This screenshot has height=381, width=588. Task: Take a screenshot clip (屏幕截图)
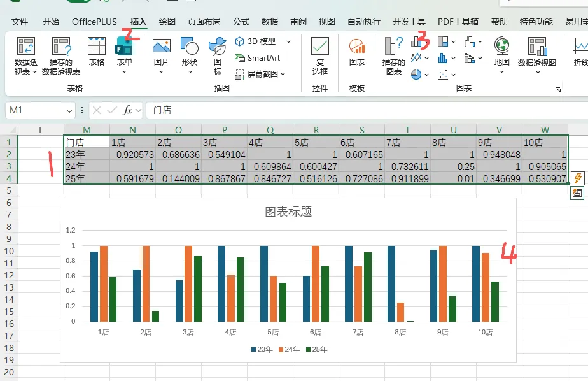[x=257, y=75]
